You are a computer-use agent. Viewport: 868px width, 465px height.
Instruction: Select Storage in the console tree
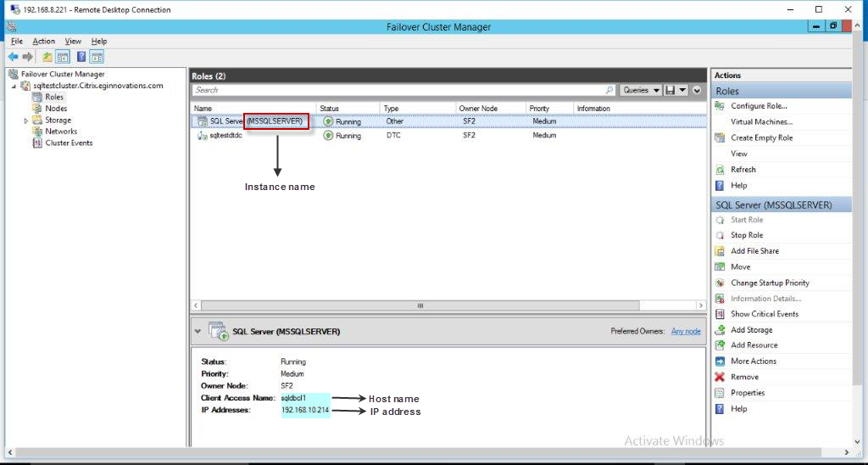tap(58, 120)
